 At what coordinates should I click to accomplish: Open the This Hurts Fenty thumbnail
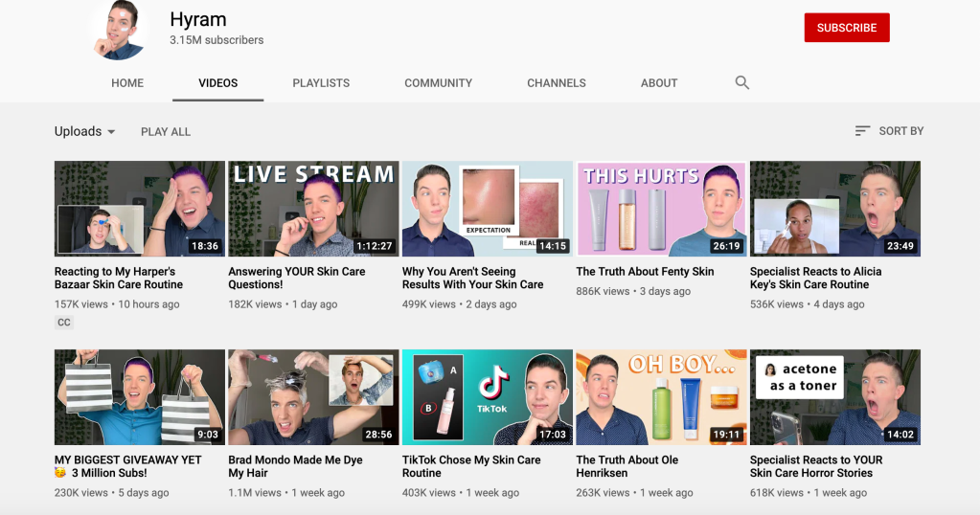661,209
